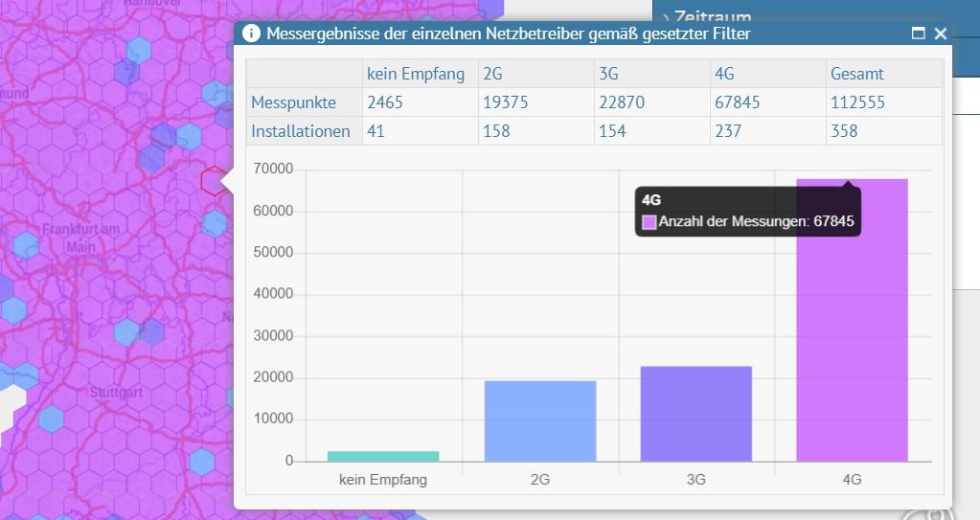The width and height of the screenshot is (980, 520).
Task: Click the Installationen row label
Action: coord(301,131)
